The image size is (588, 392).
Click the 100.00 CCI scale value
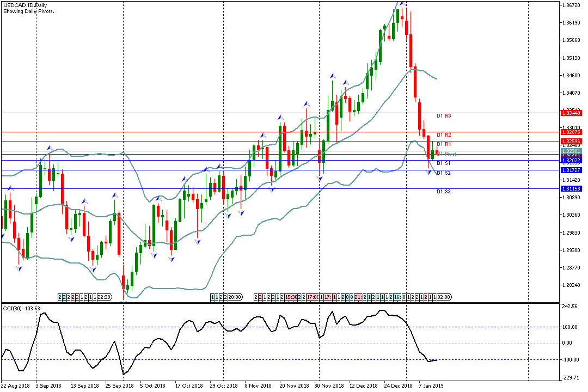(570, 327)
